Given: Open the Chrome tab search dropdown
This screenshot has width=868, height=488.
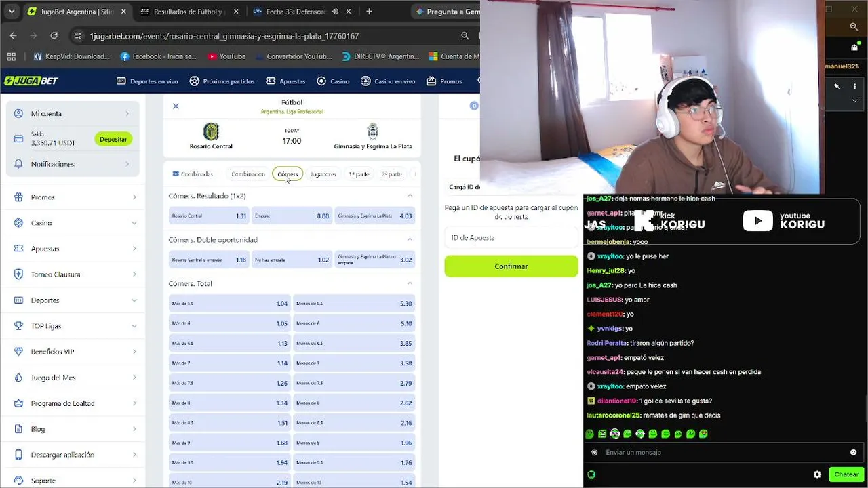Looking at the screenshot, I should pos(10,12).
